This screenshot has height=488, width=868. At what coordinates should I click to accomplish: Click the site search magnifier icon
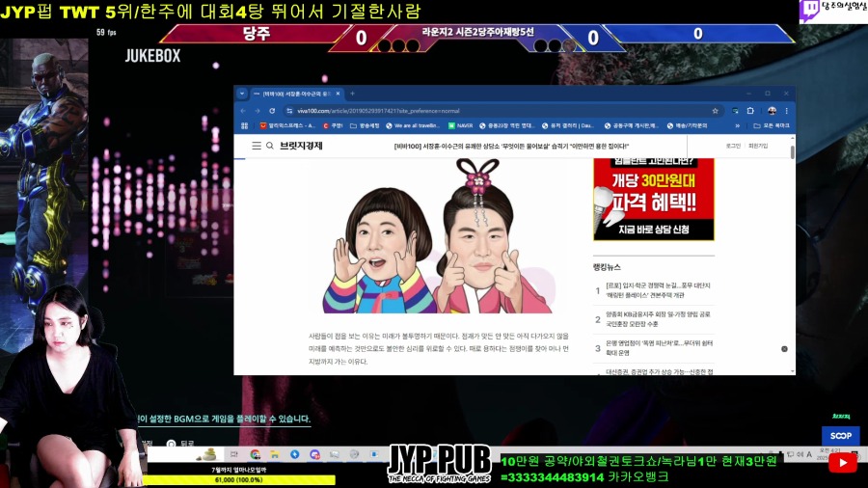(x=270, y=146)
